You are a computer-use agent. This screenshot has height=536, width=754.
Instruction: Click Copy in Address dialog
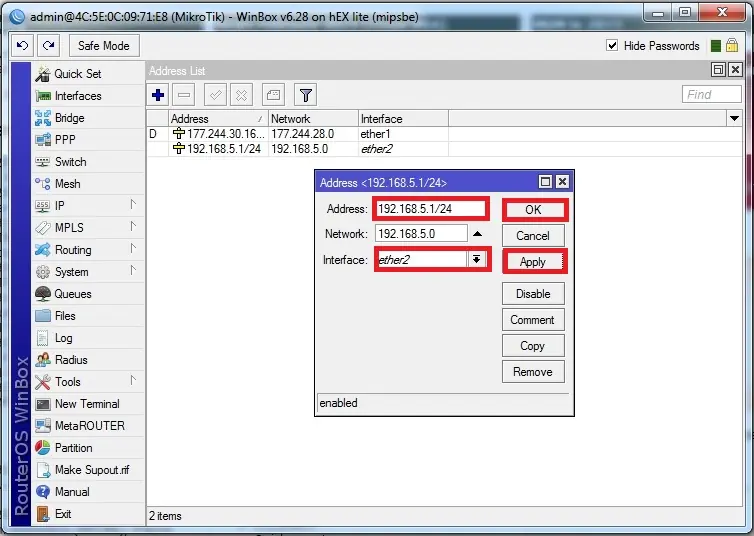tap(533, 346)
